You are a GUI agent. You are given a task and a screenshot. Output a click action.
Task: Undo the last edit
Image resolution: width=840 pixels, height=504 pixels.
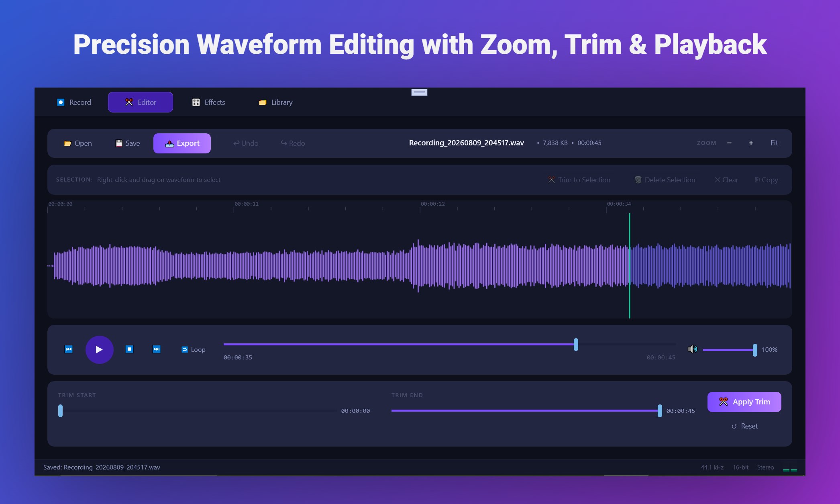tap(246, 143)
